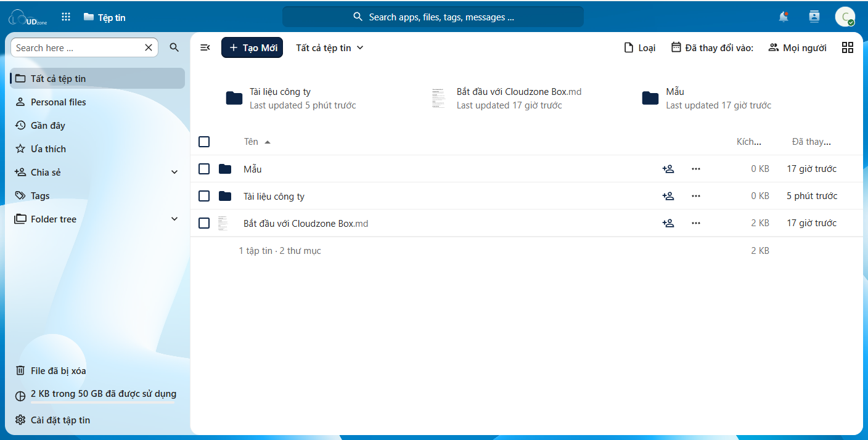Screen dimensions: 868x440
Task: Open the Tài liệu công ty name link
Action: tap(274, 196)
